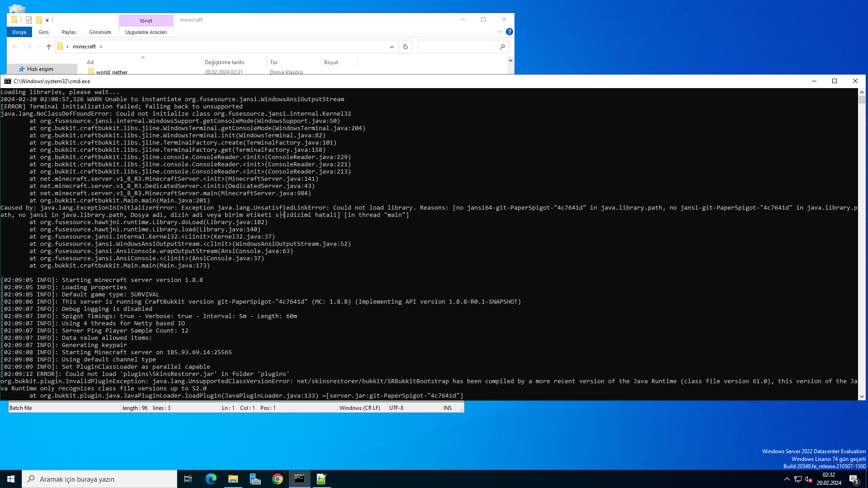Open Google Chrome from the taskbar
The width and height of the screenshot is (868, 488).
[x=278, y=479]
